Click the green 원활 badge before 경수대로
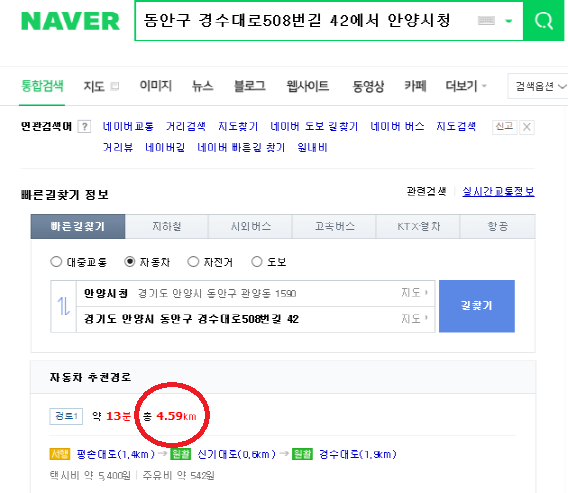The image size is (568, 493). [302, 454]
